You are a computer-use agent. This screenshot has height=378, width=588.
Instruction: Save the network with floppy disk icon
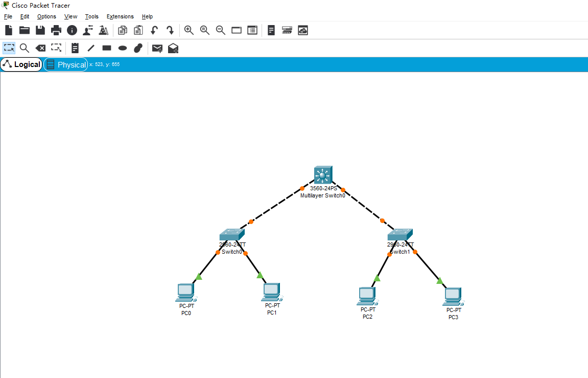(x=40, y=30)
